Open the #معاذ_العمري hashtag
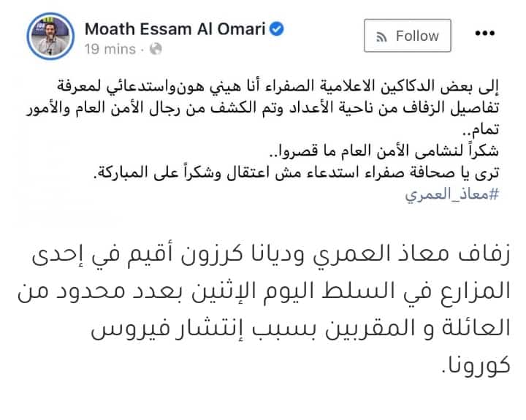This screenshot has width=526, height=420. coord(452,194)
